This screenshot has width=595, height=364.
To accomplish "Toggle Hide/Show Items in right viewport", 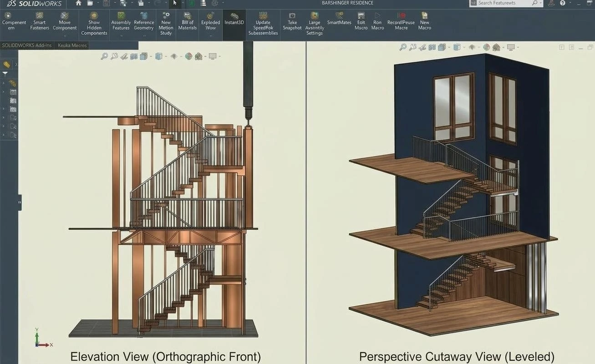I will coord(472,47).
